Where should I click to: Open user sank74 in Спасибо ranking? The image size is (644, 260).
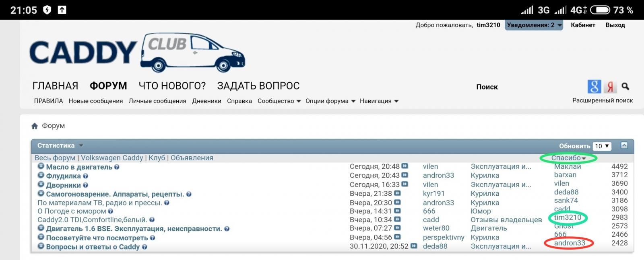coord(566,200)
